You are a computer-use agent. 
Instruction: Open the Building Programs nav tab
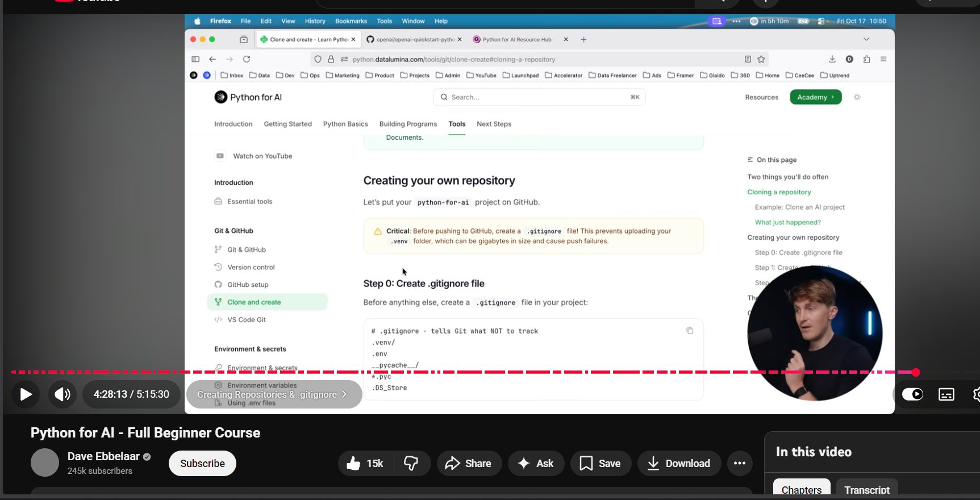408,124
